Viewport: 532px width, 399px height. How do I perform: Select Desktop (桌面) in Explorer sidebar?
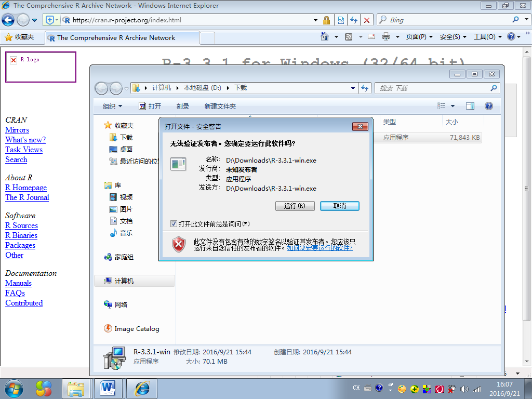click(121, 149)
